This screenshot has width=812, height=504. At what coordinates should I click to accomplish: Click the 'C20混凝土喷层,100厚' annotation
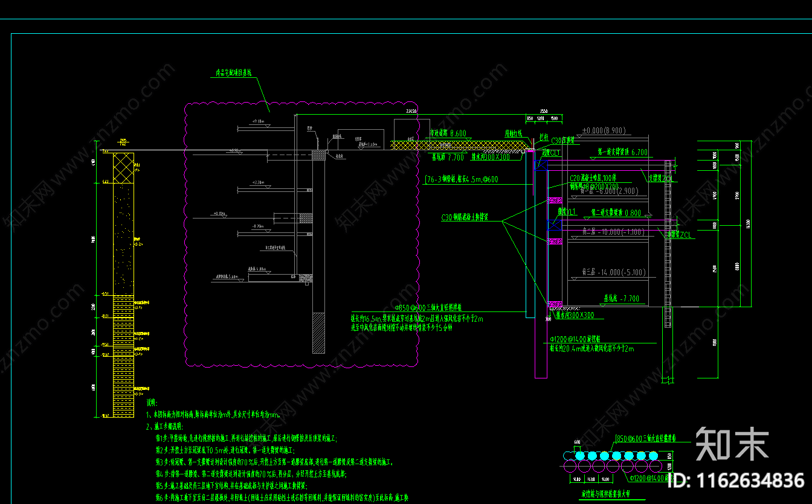(x=593, y=178)
